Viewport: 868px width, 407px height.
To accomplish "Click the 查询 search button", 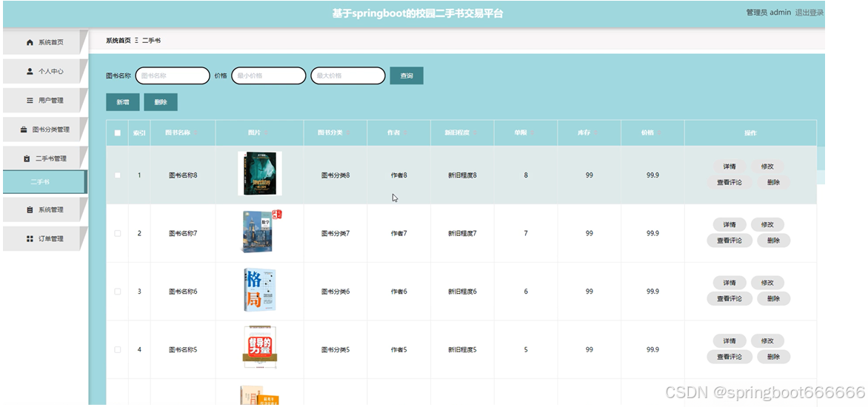I will point(407,75).
